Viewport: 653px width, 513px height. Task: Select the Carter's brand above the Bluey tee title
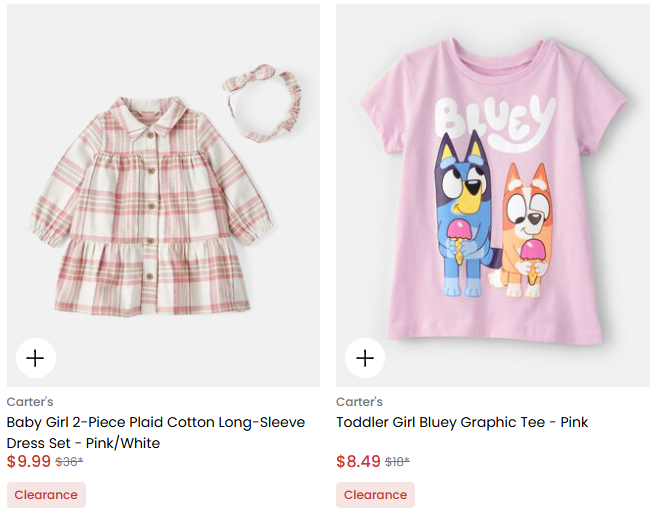click(x=359, y=402)
